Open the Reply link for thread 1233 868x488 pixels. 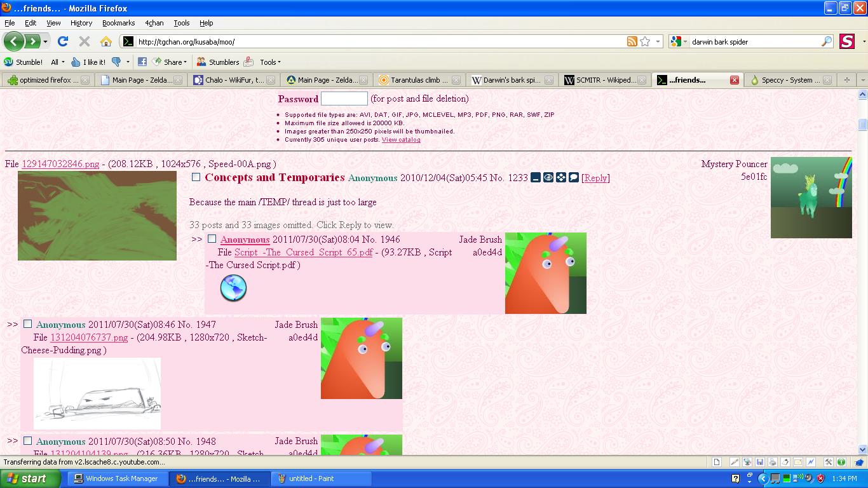(x=595, y=178)
